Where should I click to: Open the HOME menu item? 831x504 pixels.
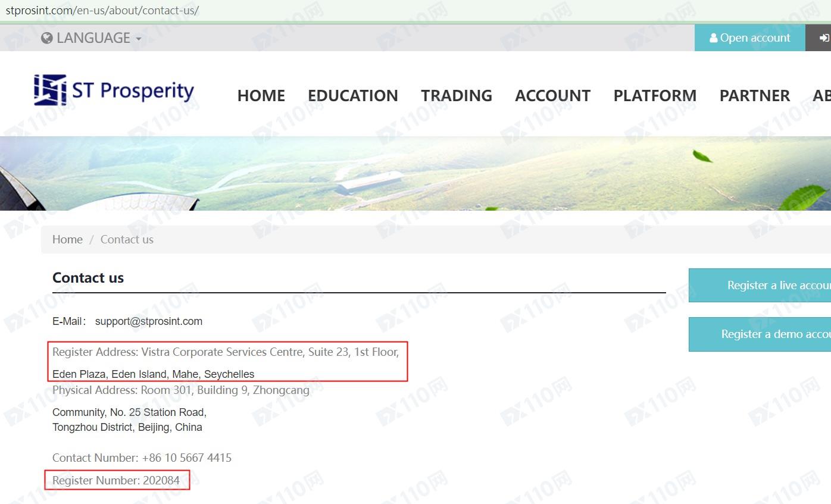pyautogui.click(x=261, y=96)
